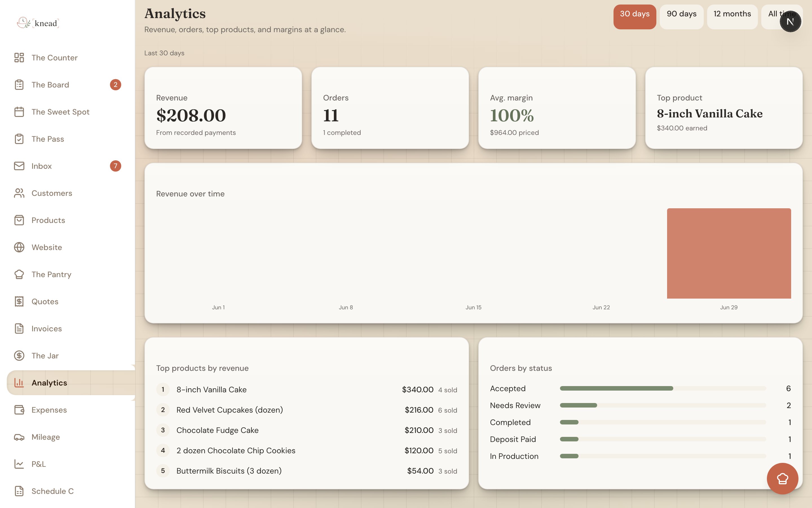Click the Expenses wallet icon
The image size is (812, 508).
[19, 410]
